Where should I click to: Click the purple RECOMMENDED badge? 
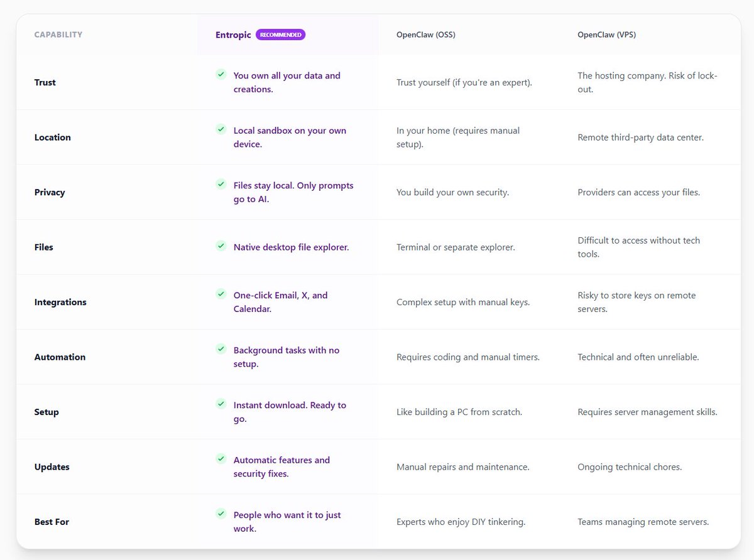(x=280, y=35)
